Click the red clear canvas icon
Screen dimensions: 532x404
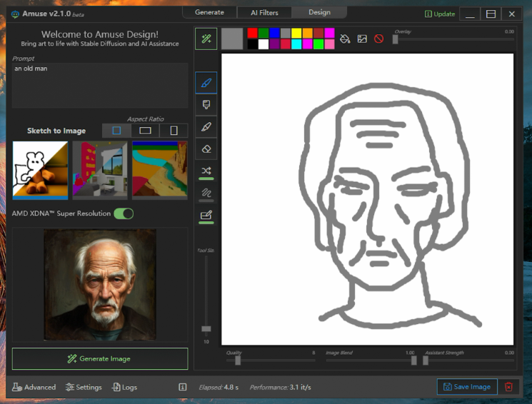pyautogui.click(x=379, y=39)
